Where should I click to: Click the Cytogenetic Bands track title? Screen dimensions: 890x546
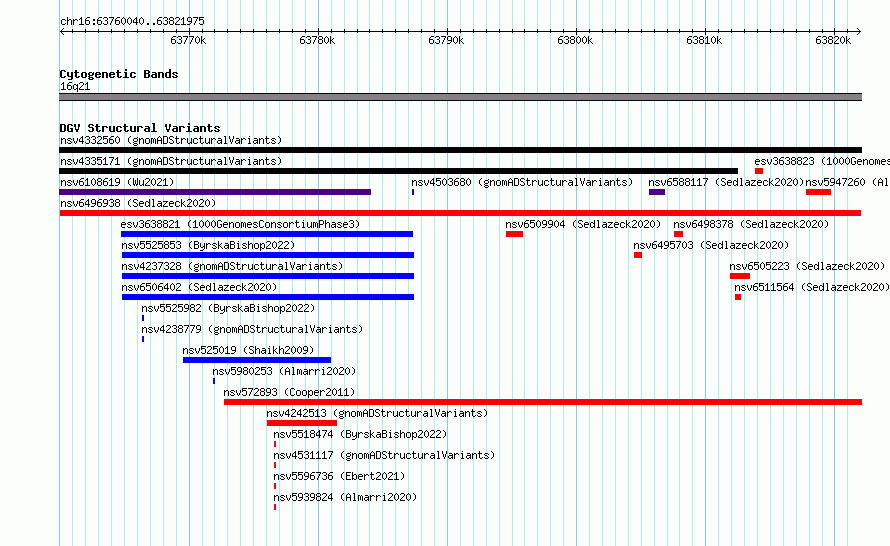click(x=119, y=74)
